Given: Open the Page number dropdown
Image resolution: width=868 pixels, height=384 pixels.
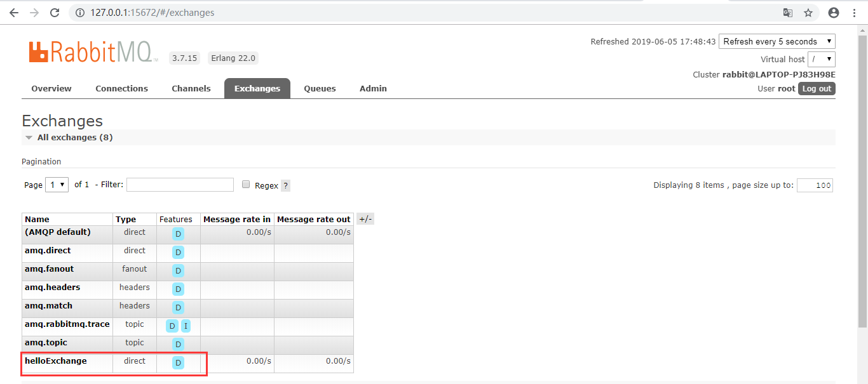Looking at the screenshot, I should [57, 185].
